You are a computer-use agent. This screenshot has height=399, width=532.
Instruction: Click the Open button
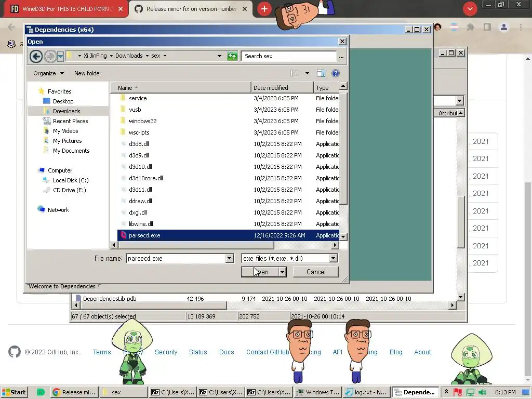[260, 272]
